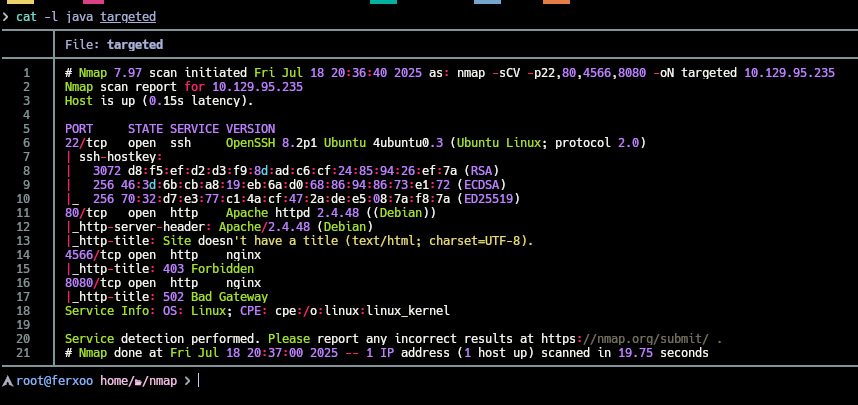858x405 pixels.
Task: Click the teal color block at top
Action: coord(383,2)
